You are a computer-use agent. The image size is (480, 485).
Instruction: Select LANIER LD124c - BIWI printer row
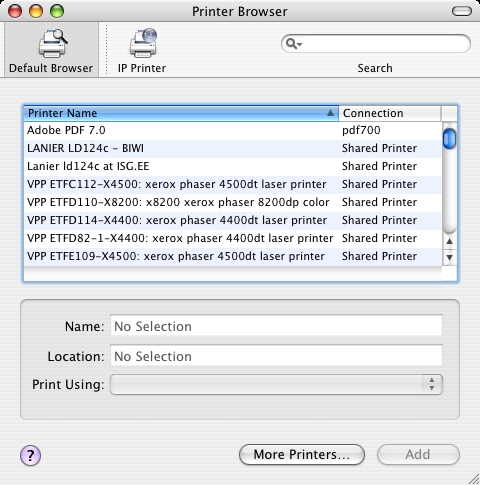click(233, 148)
